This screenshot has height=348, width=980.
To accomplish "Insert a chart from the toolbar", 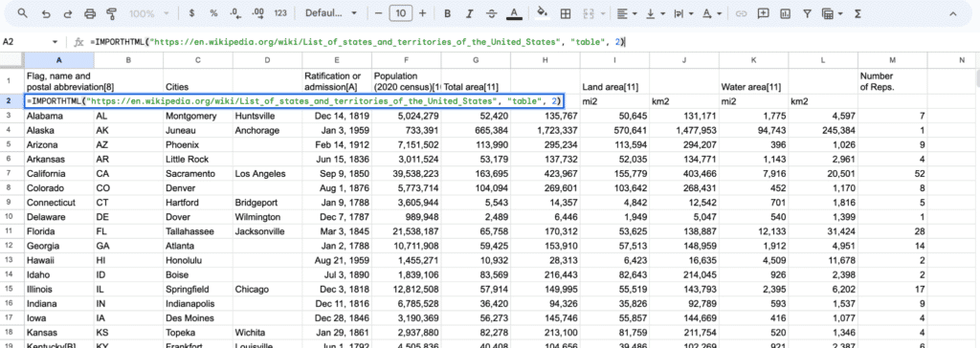I will click(x=785, y=13).
